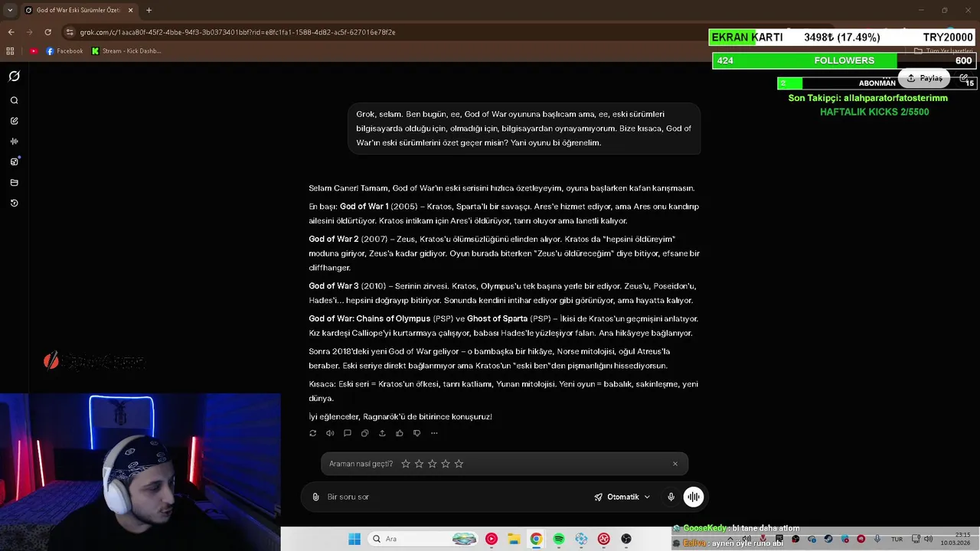Start dictation with microphone icon

pyautogui.click(x=671, y=497)
